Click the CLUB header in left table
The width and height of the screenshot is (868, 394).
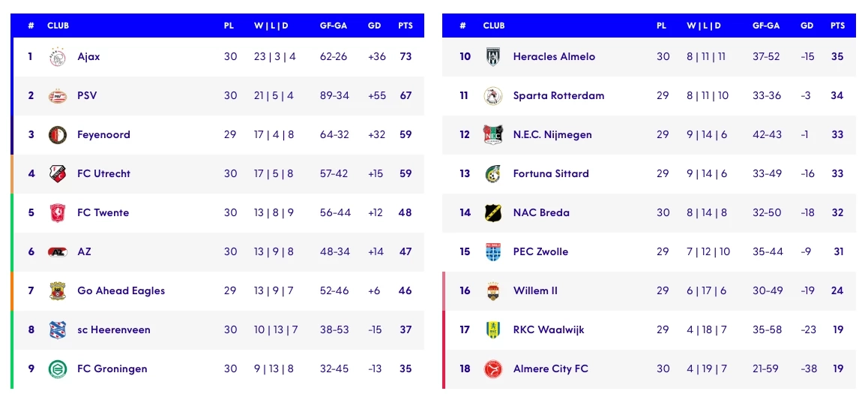(58, 26)
